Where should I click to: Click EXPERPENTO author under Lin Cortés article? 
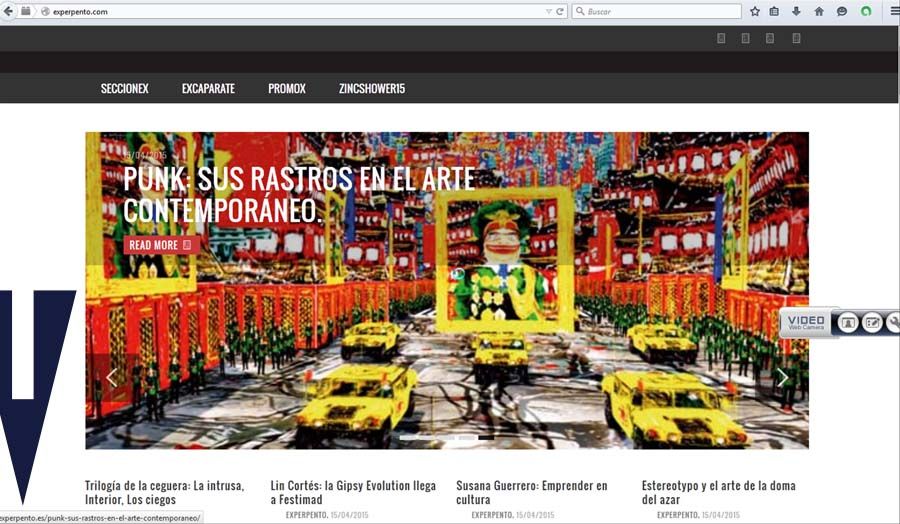click(x=307, y=515)
